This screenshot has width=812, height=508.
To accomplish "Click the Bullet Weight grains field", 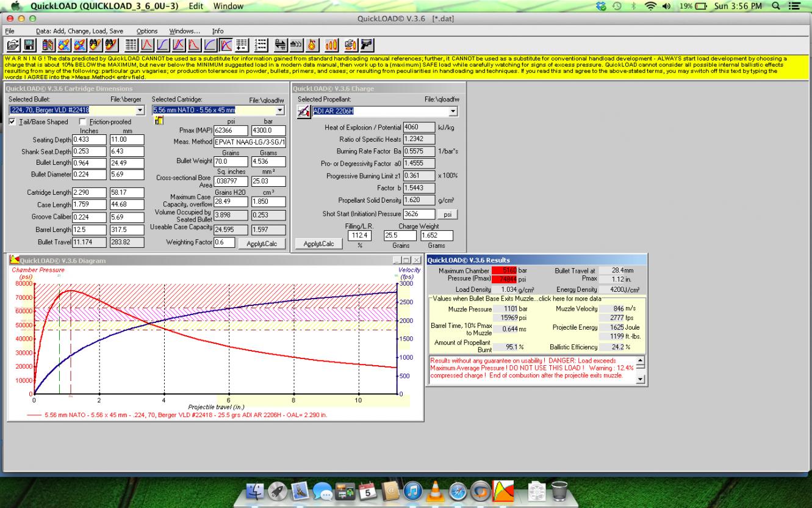I will 231,162.
